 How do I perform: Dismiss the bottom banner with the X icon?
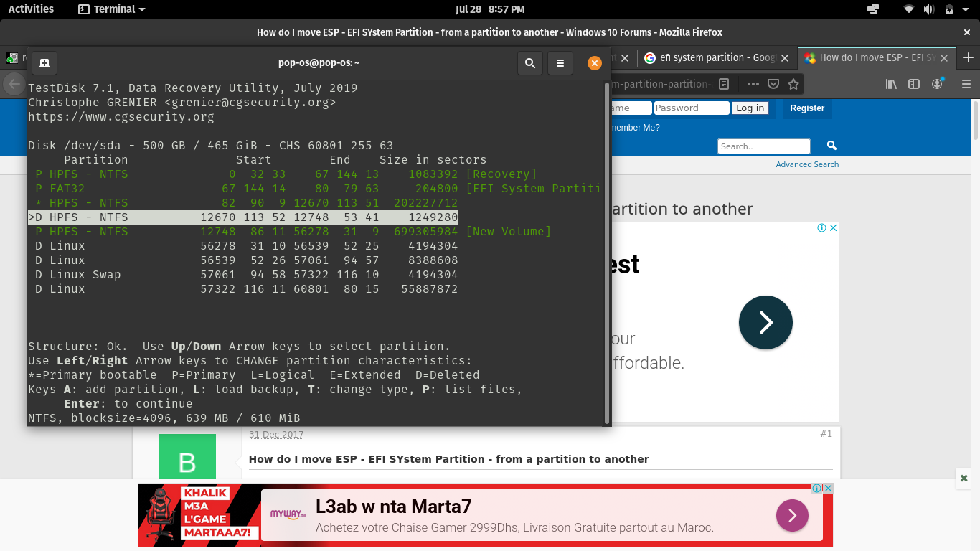[963, 478]
